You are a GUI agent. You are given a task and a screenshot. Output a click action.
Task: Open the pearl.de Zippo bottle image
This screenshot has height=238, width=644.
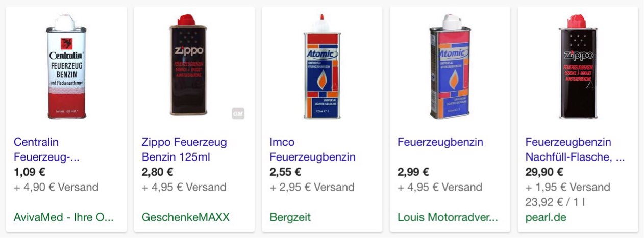577,68
